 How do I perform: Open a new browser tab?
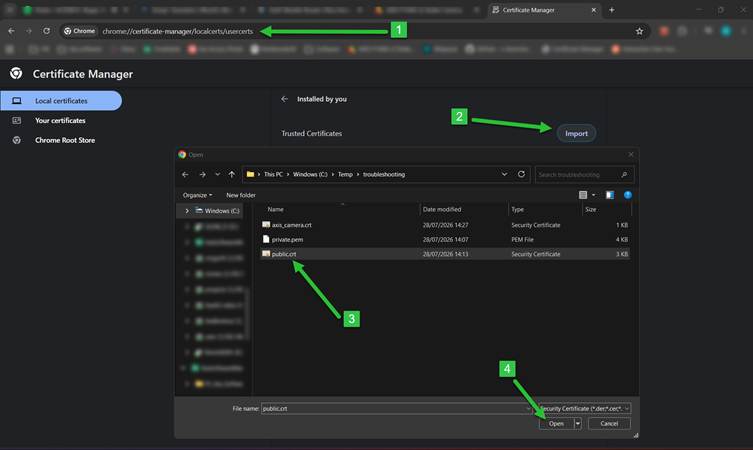tap(612, 10)
